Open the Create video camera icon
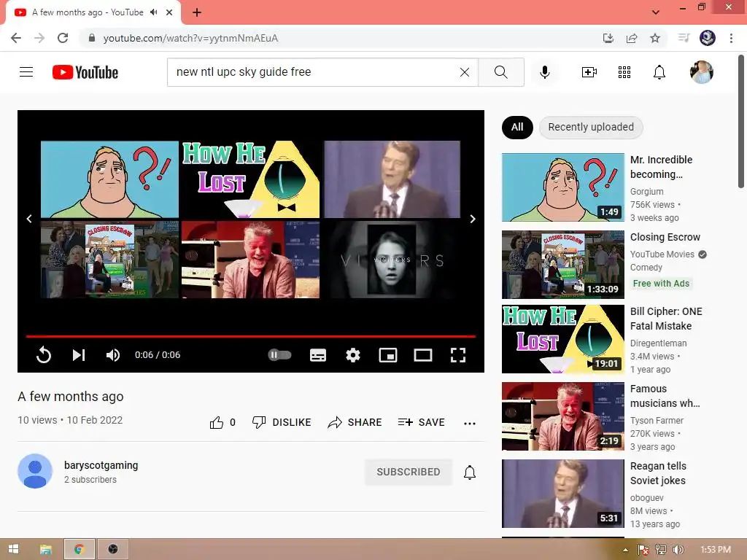The width and height of the screenshot is (747, 560). point(589,72)
